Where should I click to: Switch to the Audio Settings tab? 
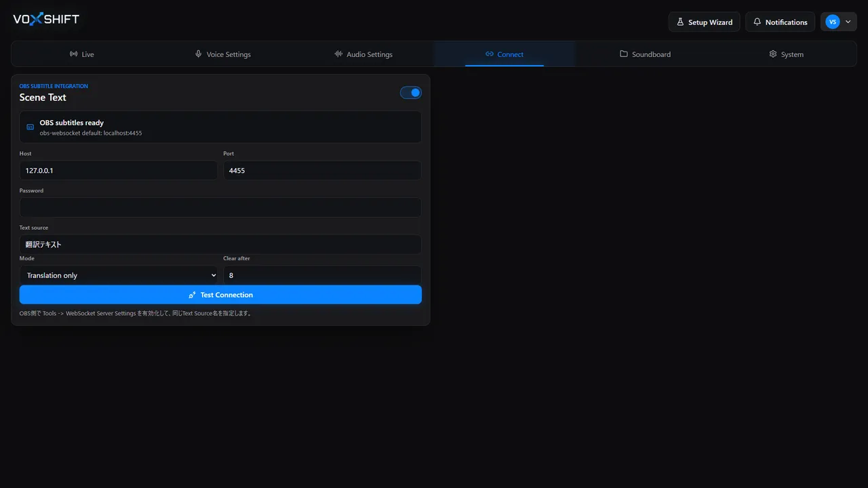(363, 54)
